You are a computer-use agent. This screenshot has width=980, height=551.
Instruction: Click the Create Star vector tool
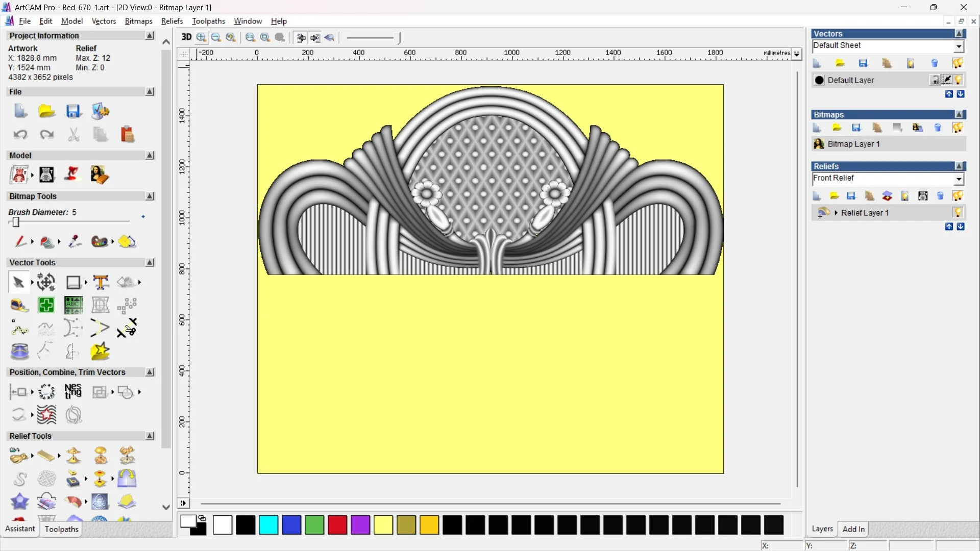click(x=100, y=351)
